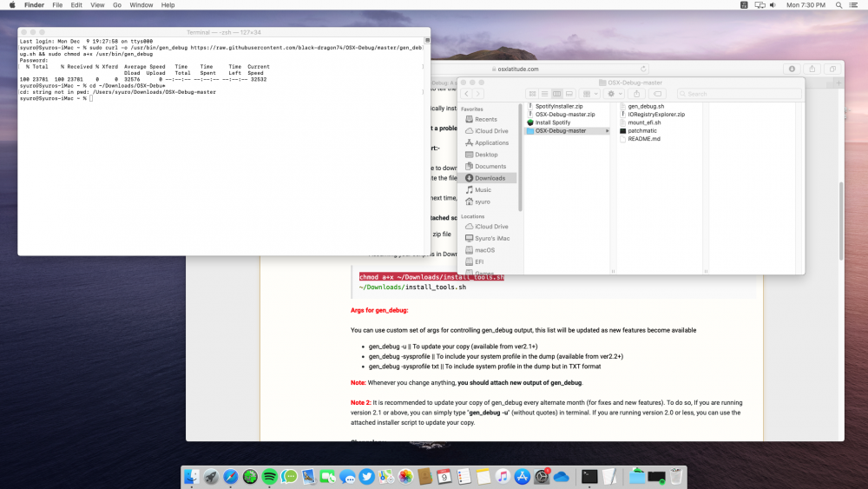Viewport: 868px width, 489px height.
Task: Open the App Store in Dock
Action: point(523,477)
